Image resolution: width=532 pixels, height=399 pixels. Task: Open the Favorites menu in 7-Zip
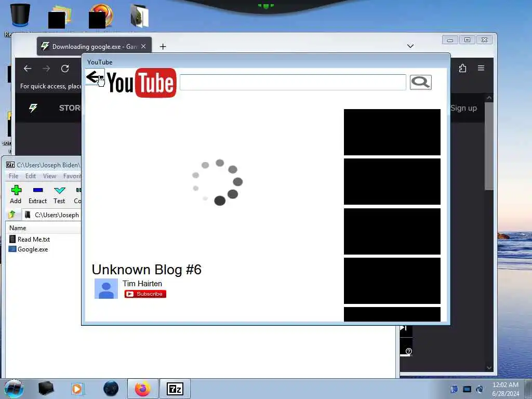[x=72, y=176]
